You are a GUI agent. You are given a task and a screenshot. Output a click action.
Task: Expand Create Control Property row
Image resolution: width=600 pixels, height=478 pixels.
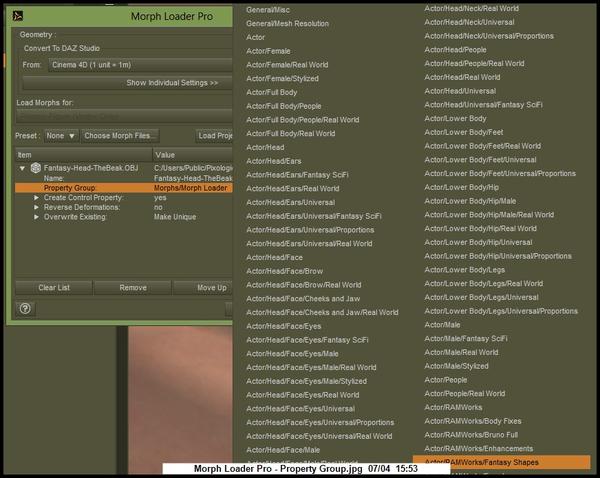point(36,197)
